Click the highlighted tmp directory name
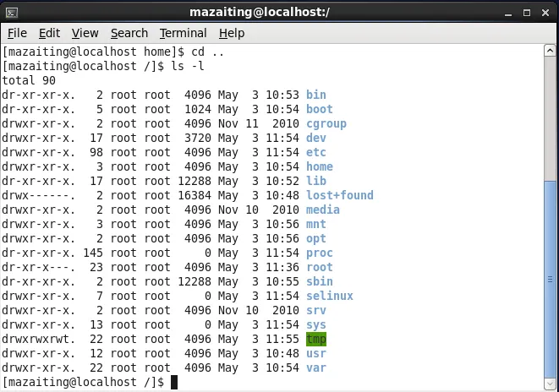The width and height of the screenshot is (559, 392). [316, 339]
